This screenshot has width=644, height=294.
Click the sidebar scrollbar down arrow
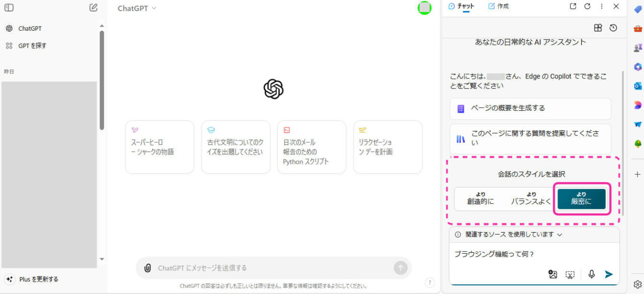click(102, 259)
